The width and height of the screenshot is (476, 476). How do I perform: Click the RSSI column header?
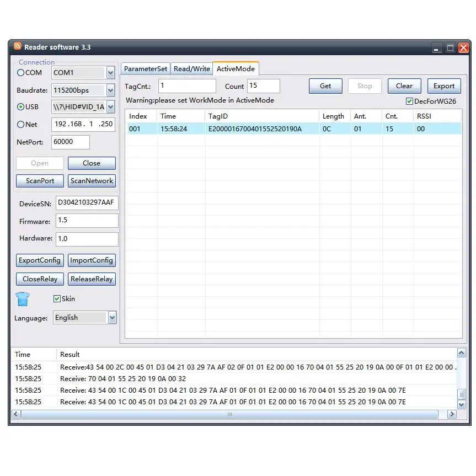pyautogui.click(x=437, y=116)
